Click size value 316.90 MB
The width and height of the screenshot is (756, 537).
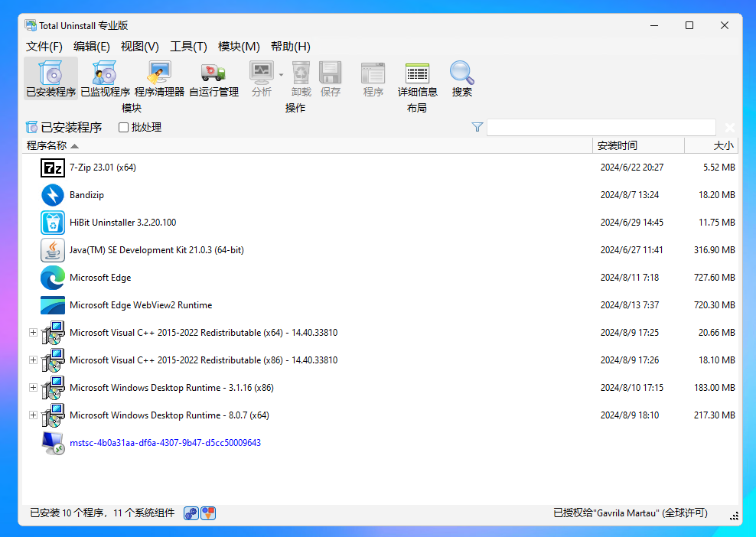tap(715, 249)
